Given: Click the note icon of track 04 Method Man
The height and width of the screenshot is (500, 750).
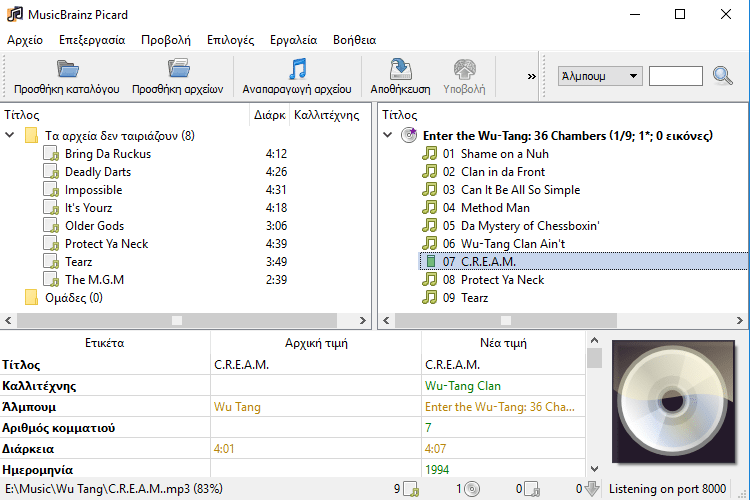Looking at the screenshot, I should 430,208.
